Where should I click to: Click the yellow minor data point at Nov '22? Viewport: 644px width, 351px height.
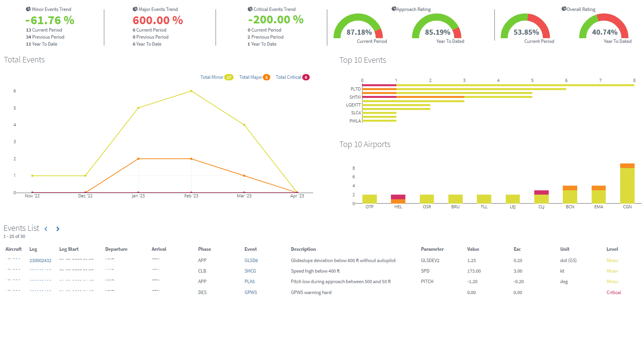click(x=32, y=175)
